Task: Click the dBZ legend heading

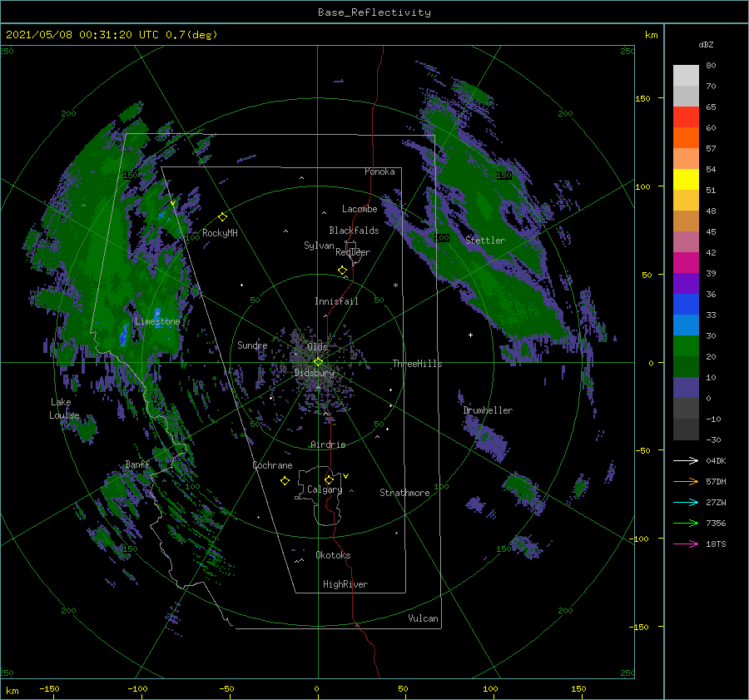Action: [x=706, y=44]
